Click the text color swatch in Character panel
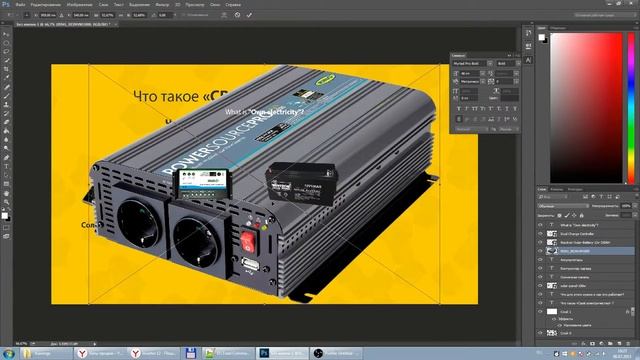Screen dimensions: 640x360 (509, 98)
